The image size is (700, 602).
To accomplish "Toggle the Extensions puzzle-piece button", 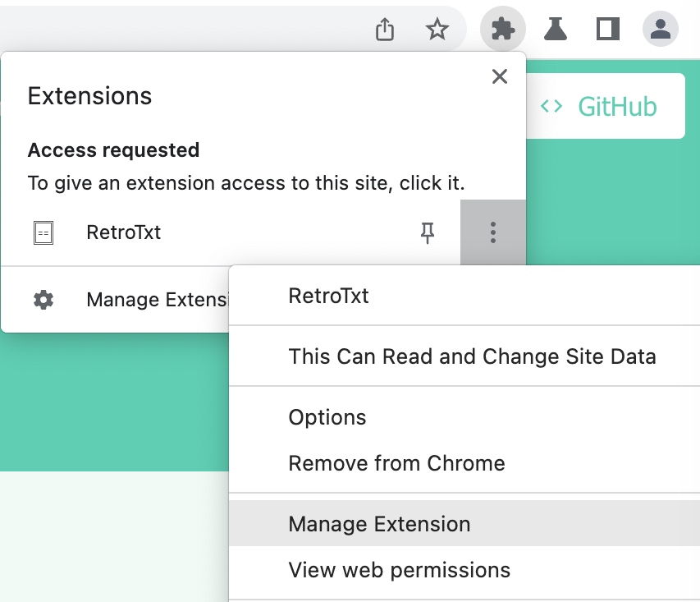I will click(503, 29).
